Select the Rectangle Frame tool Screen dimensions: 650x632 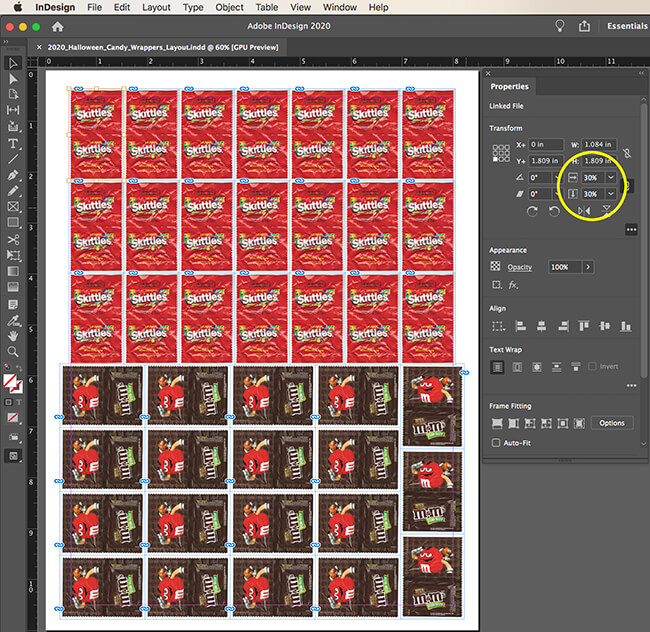coord(13,207)
